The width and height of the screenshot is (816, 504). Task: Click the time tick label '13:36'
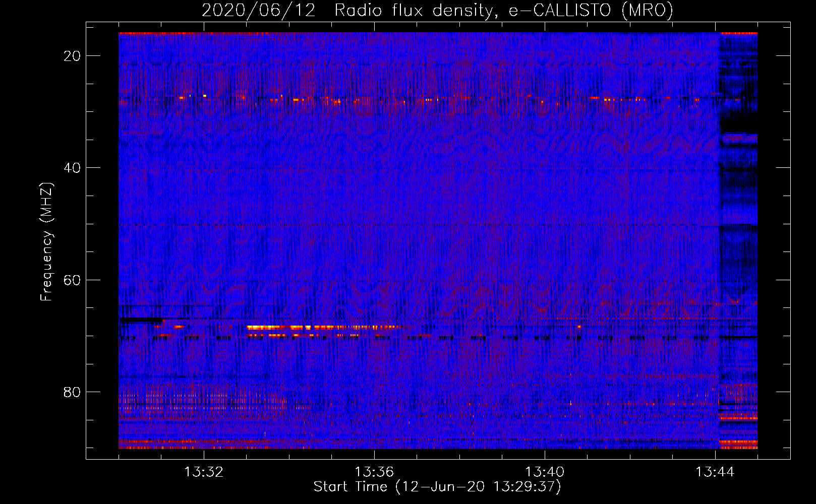click(374, 472)
